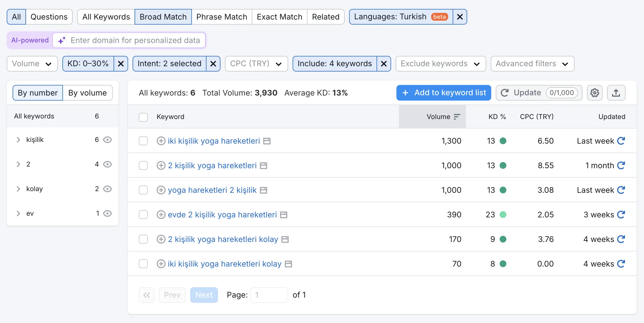
Task: Add 'yoga hareketleri 2 kişilik' via plus icon
Action: point(161,190)
